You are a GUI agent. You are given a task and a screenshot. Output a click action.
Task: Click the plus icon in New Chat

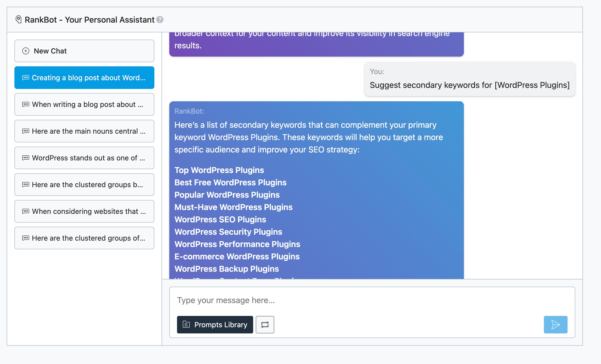(x=26, y=51)
